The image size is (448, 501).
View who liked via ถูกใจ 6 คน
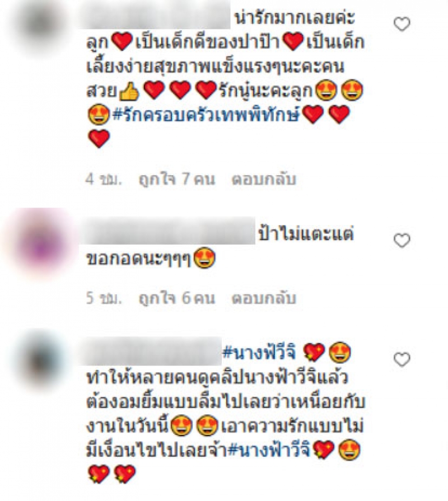(177, 298)
